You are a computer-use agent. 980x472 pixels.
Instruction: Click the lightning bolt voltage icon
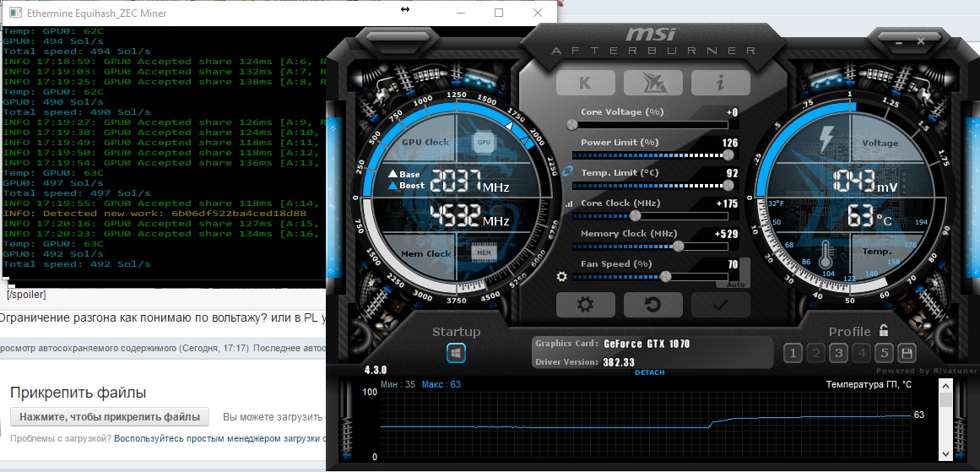tap(826, 141)
